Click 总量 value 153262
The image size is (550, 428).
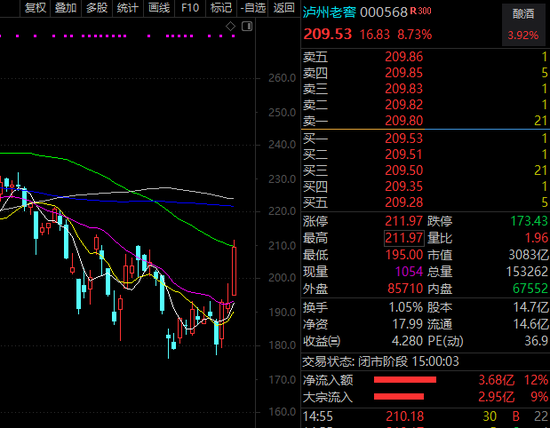(x=527, y=272)
